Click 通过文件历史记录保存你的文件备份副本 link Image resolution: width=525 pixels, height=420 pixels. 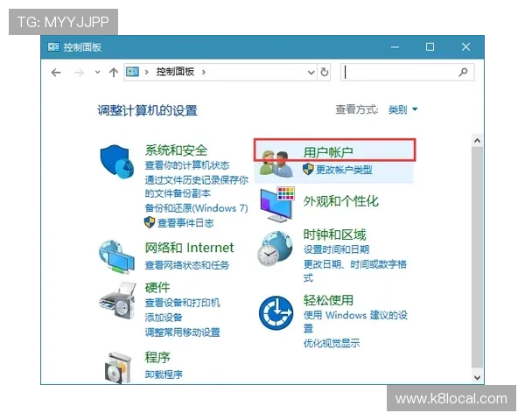coord(197,187)
